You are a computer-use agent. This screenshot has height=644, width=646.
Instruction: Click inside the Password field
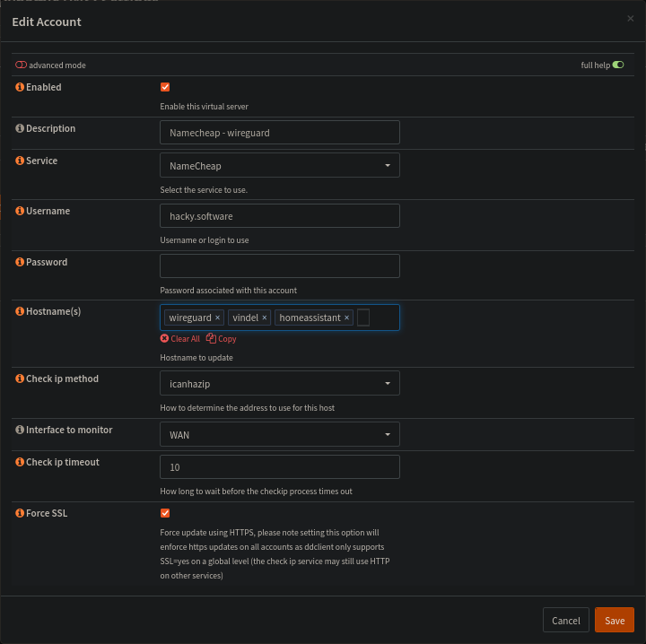[279, 266]
